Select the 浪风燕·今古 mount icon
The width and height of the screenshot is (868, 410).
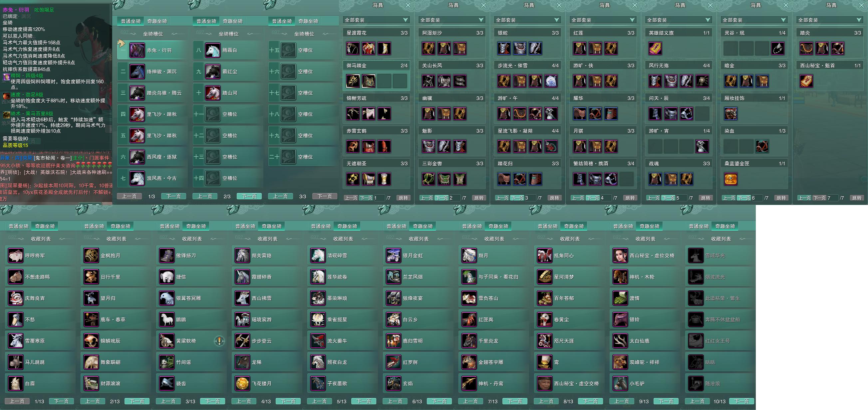click(x=137, y=178)
